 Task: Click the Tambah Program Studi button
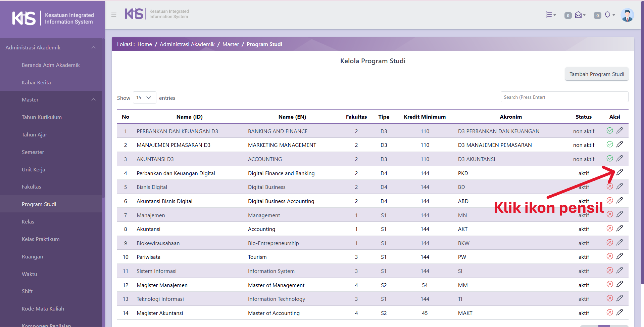tap(597, 74)
